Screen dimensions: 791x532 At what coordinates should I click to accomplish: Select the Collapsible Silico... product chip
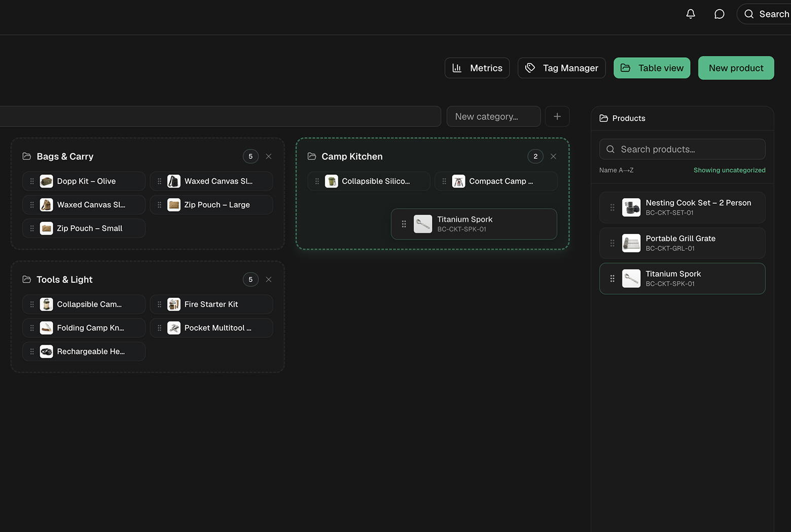coord(369,181)
